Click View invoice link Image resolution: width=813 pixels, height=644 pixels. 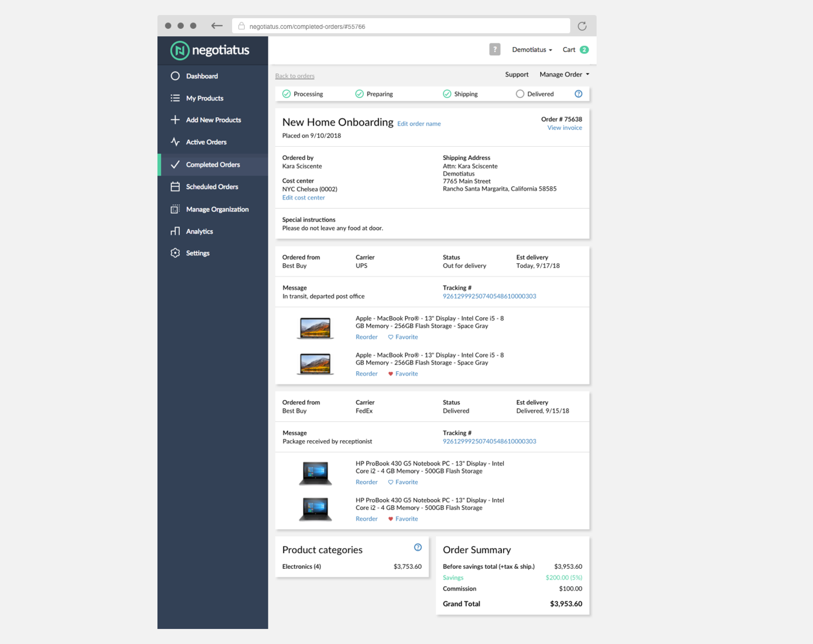[x=564, y=128]
